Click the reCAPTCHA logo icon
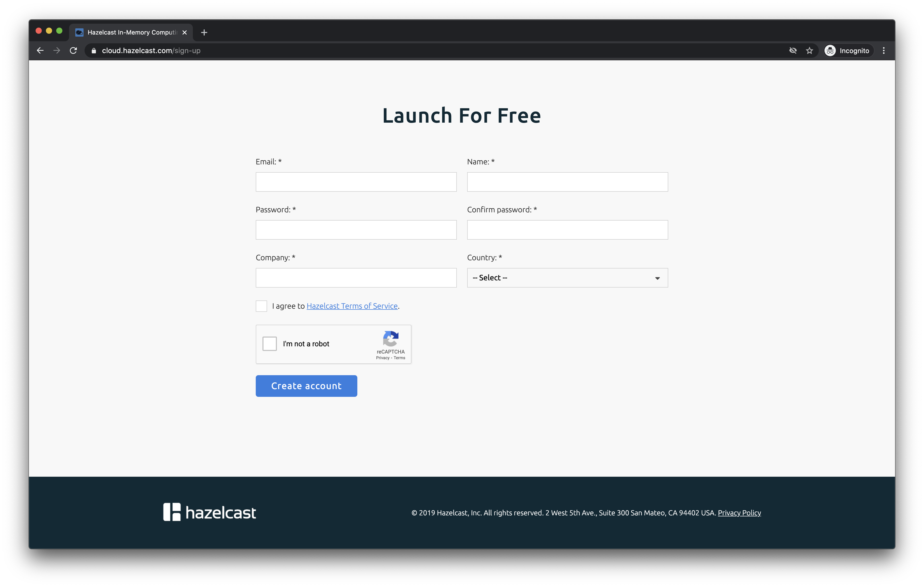The image size is (924, 587). click(390, 339)
